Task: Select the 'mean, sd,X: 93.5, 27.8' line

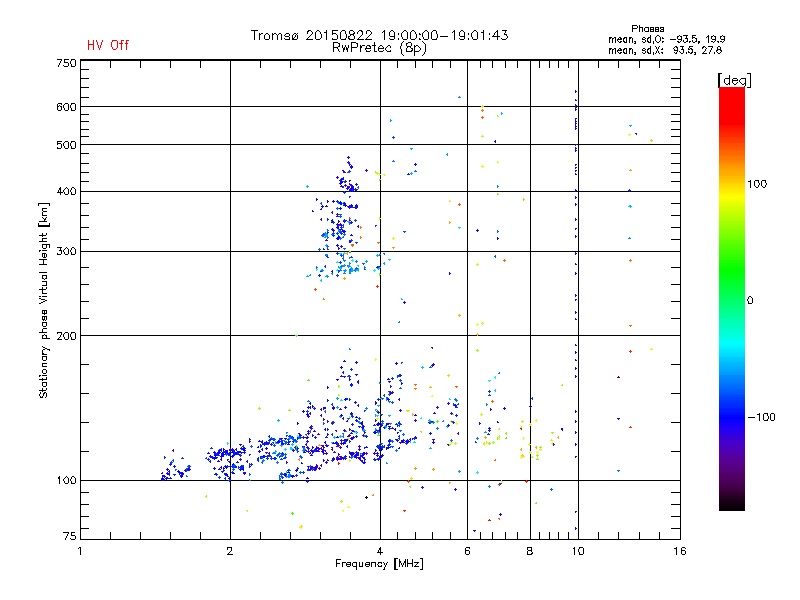Action: tap(665, 50)
